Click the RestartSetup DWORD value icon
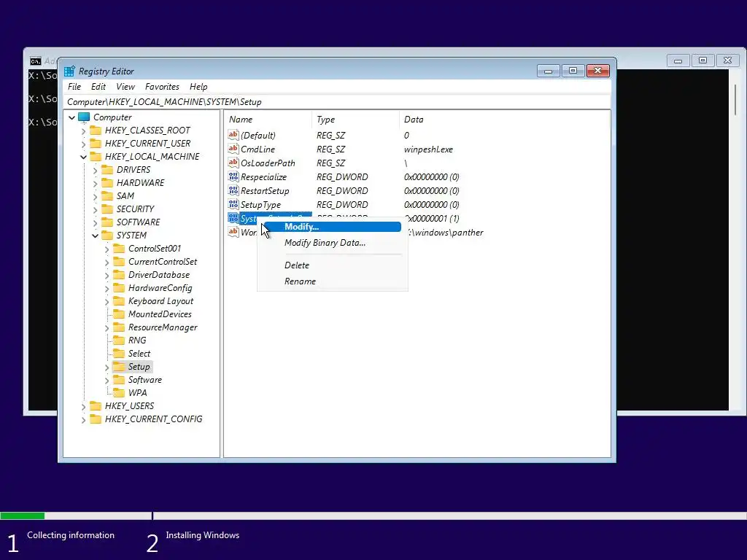This screenshot has height=560, width=747. pyautogui.click(x=233, y=190)
